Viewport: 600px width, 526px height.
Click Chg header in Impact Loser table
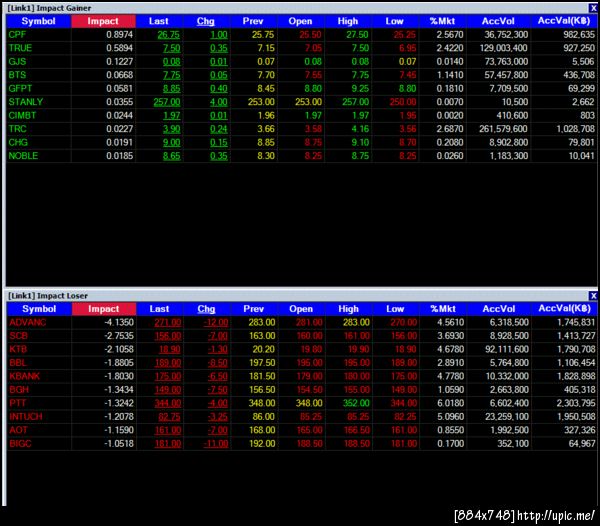[207, 309]
